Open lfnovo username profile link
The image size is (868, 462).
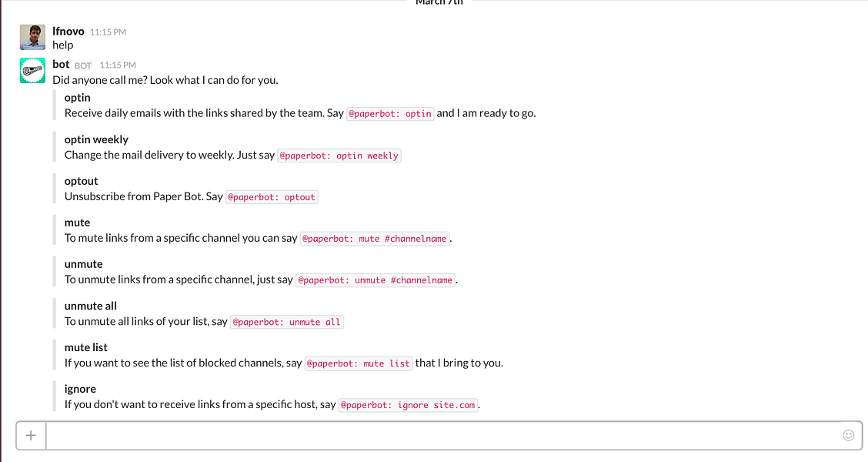point(68,32)
